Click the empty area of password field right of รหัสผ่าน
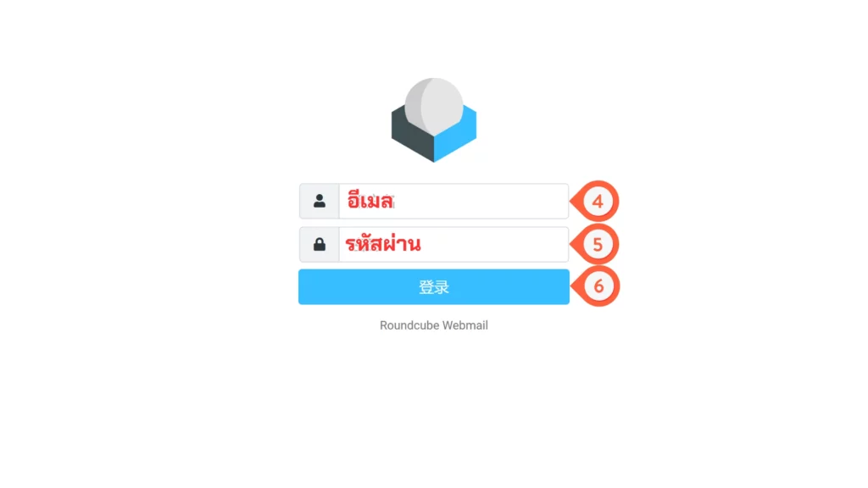 click(x=494, y=245)
